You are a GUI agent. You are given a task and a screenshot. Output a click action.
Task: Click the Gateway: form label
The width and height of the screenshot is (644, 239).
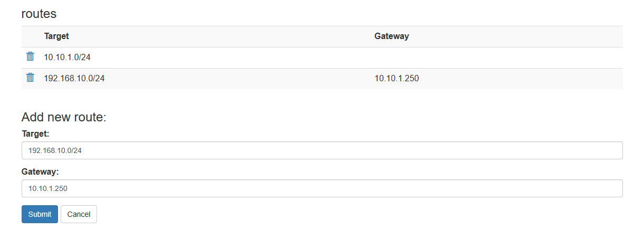pos(40,172)
